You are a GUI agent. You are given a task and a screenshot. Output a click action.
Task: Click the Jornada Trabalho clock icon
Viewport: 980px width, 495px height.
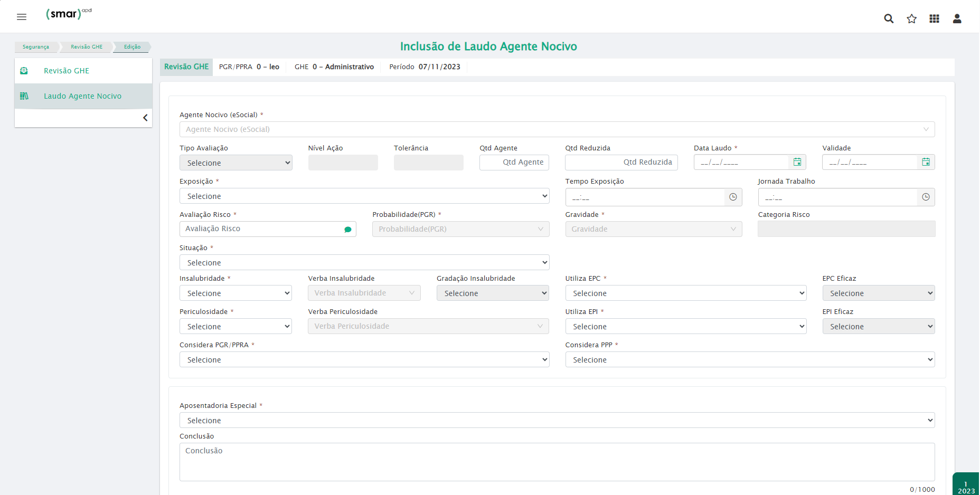coord(926,197)
